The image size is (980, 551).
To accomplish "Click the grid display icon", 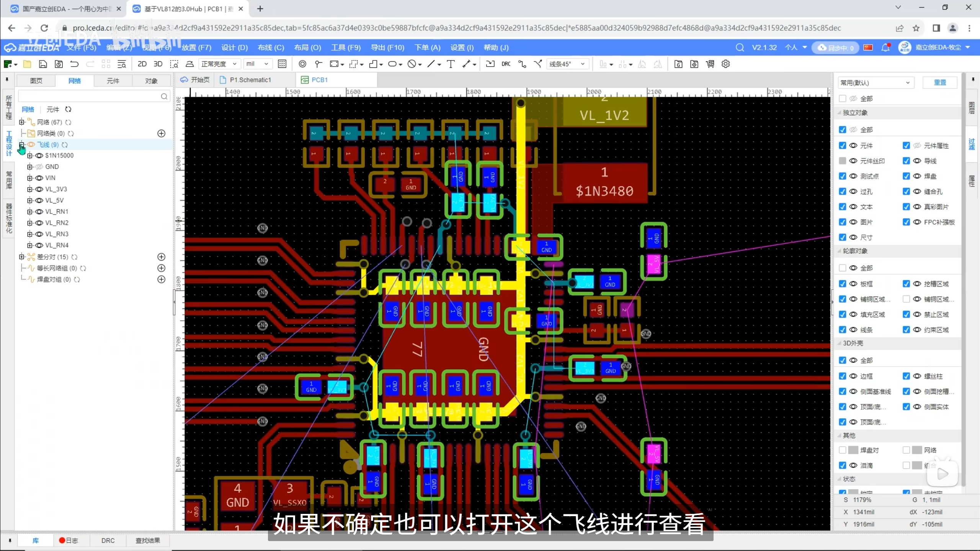I will (x=282, y=64).
